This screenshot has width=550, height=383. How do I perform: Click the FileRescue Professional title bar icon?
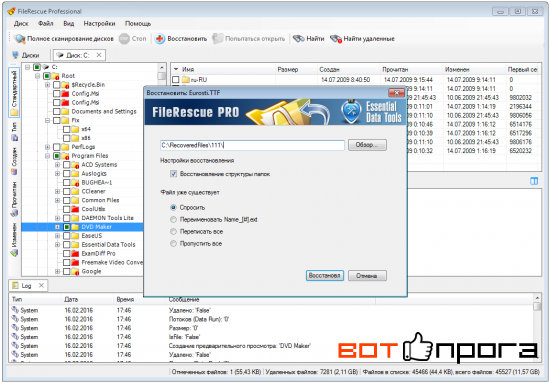click(x=12, y=11)
